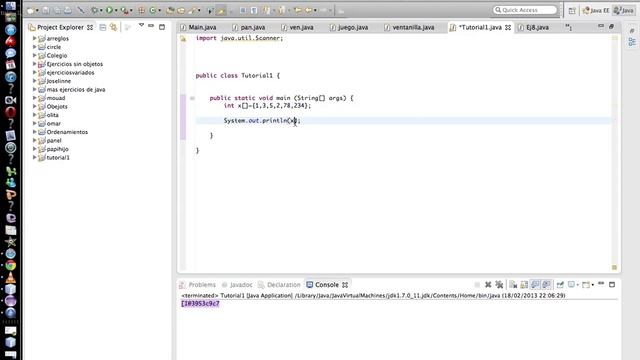Minimize the editor area

coord(600,26)
